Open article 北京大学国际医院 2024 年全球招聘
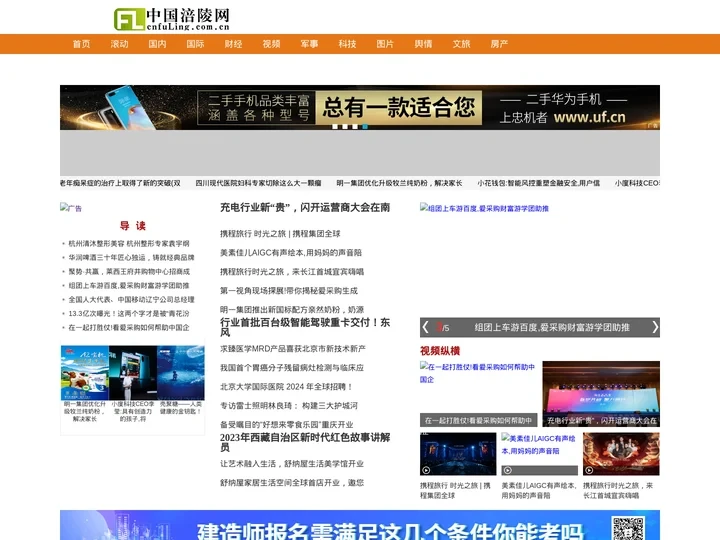Viewport: 720px width, 540px height. [x=286, y=387]
